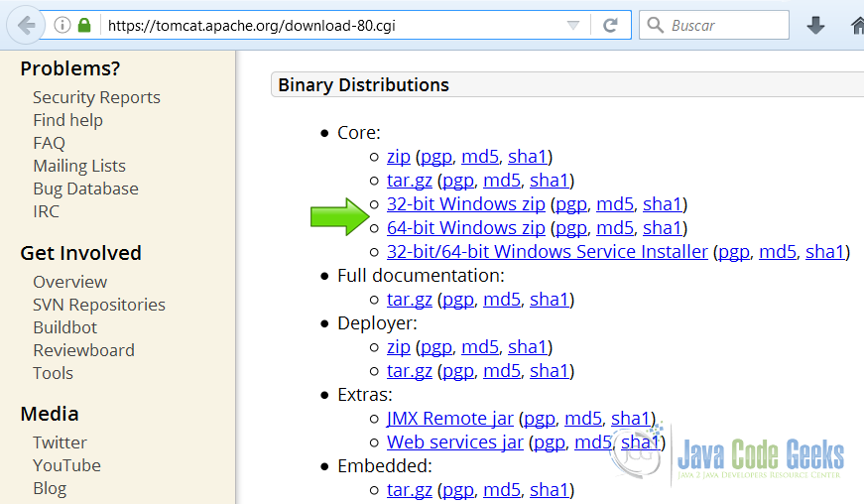Open the Mailing Lists link
Image resolution: width=864 pixels, height=504 pixels.
tap(79, 166)
